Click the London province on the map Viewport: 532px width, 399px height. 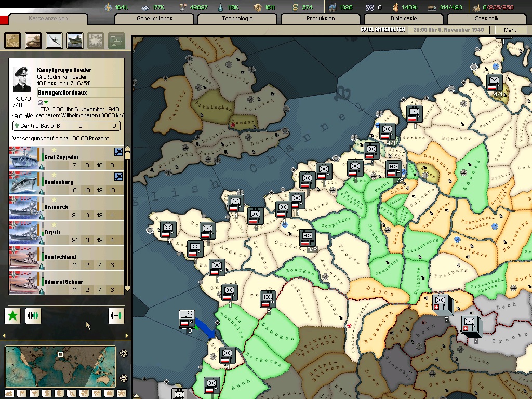(x=243, y=122)
